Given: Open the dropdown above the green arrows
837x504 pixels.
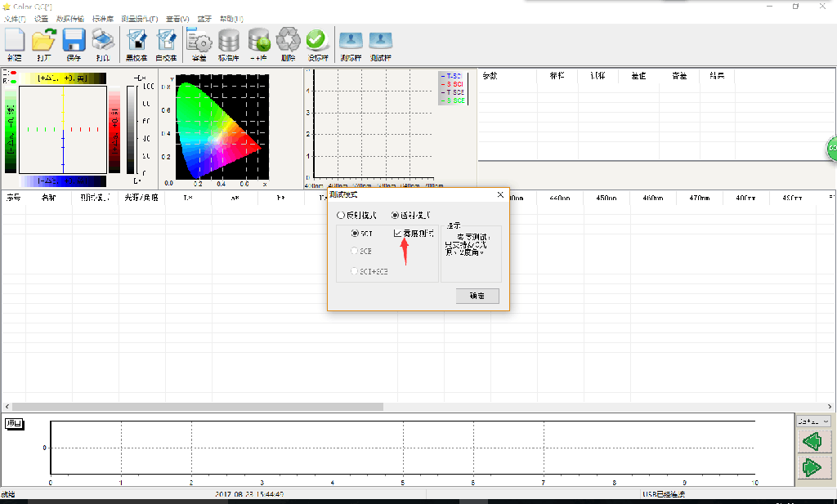Looking at the screenshot, I should tap(813, 421).
